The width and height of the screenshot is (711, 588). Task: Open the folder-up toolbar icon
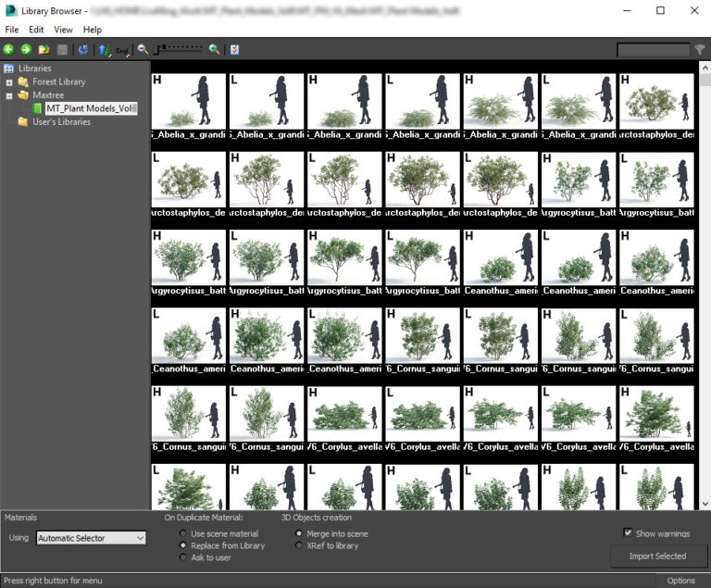[x=44, y=49]
